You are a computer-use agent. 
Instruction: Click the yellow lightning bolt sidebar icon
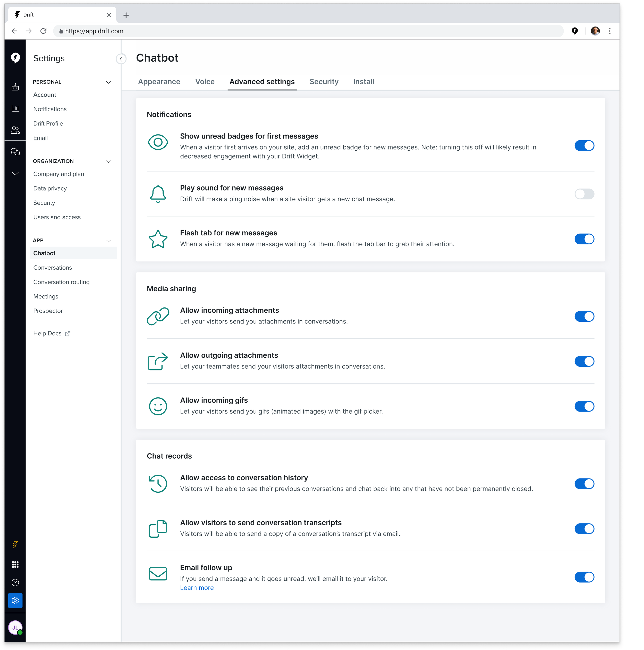(15, 544)
